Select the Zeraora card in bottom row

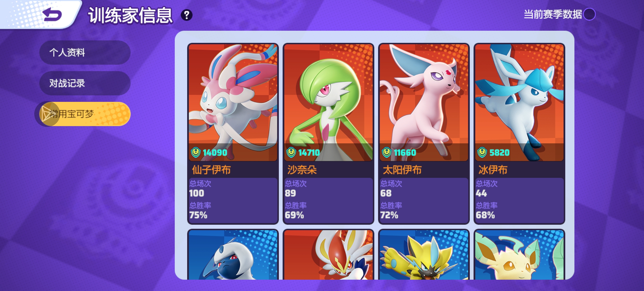coord(424,255)
